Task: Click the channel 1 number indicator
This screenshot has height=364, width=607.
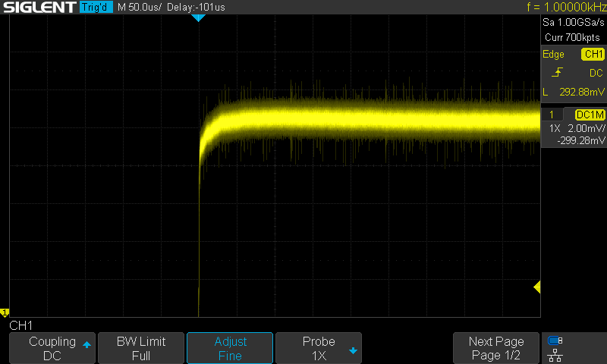Action: pos(552,115)
